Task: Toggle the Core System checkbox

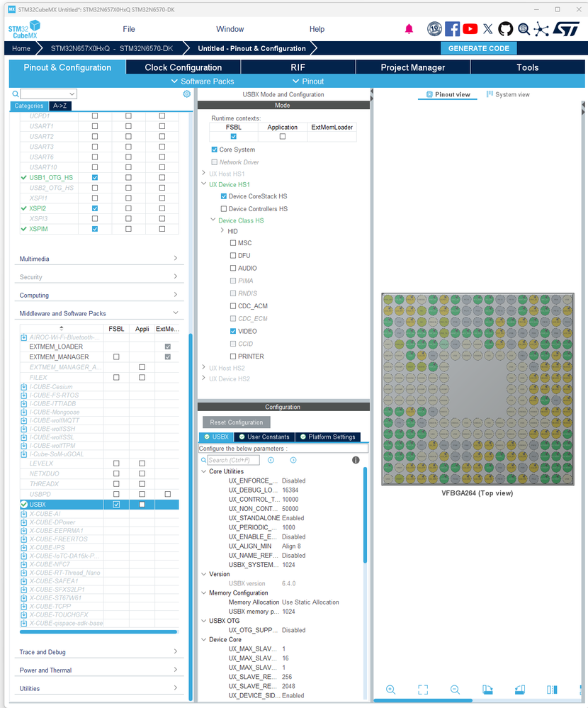Action: pos(215,150)
